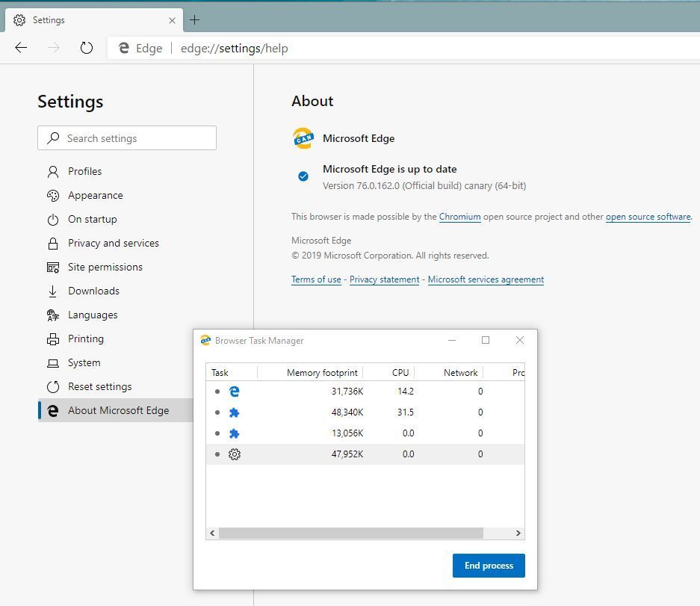Click the Profiles person icon
The image size is (700, 606).
53,171
